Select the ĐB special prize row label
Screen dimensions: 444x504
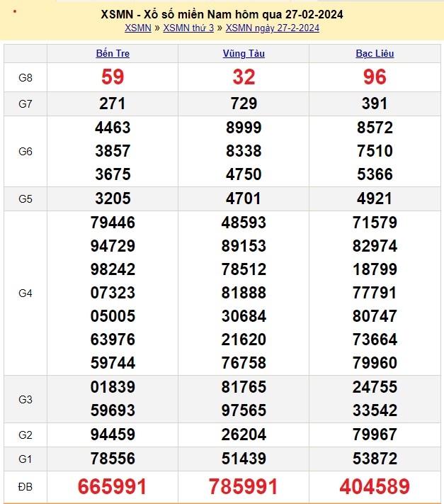pyautogui.click(x=25, y=486)
